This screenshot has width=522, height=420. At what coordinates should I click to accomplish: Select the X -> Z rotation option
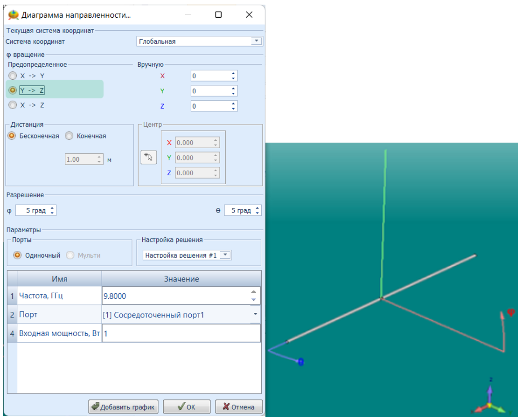(13, 105)
